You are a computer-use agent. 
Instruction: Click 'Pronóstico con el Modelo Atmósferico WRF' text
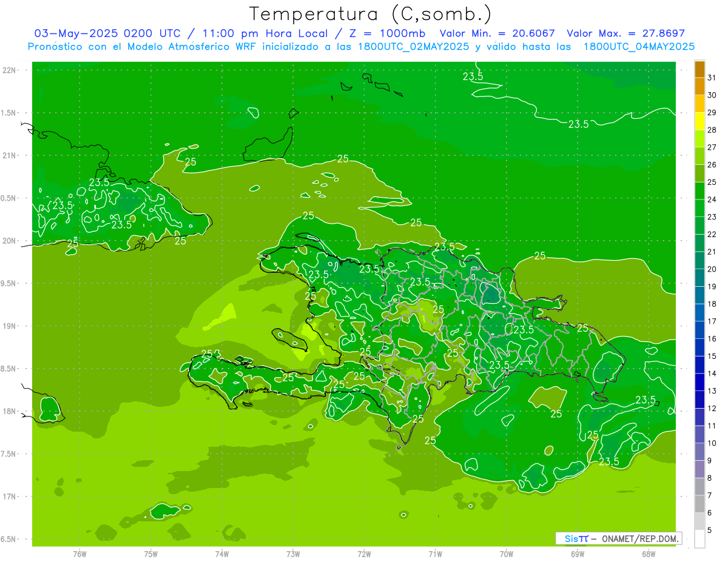click(x=143, y=47)
